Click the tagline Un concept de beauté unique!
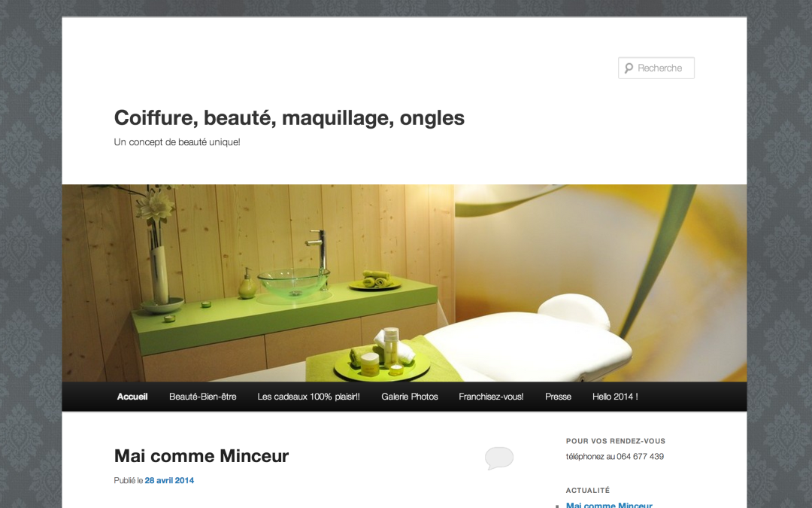812x508 pixels. tap(177, 142)
